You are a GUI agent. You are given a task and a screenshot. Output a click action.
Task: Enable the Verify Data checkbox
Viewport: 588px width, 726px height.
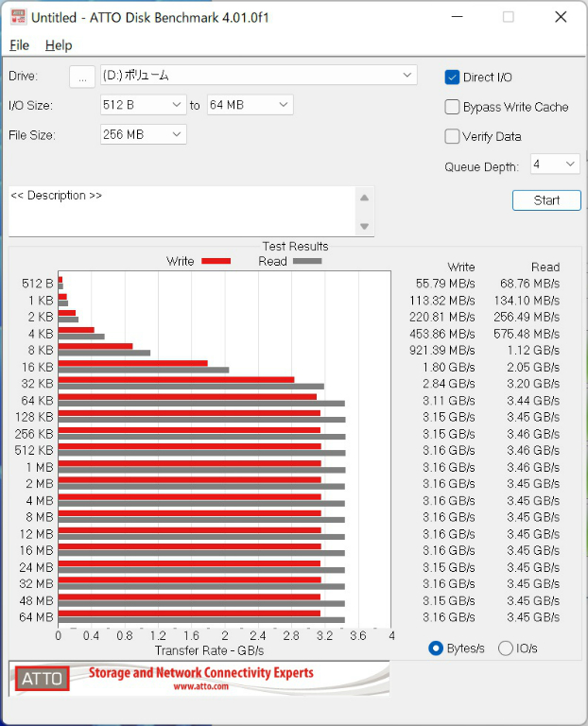pos(452,136)
